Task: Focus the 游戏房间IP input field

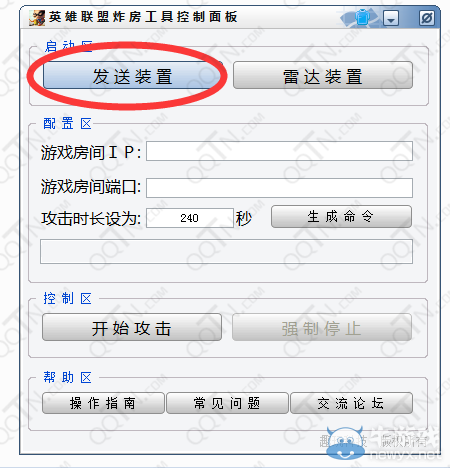Action: click(x=279, y=151)
